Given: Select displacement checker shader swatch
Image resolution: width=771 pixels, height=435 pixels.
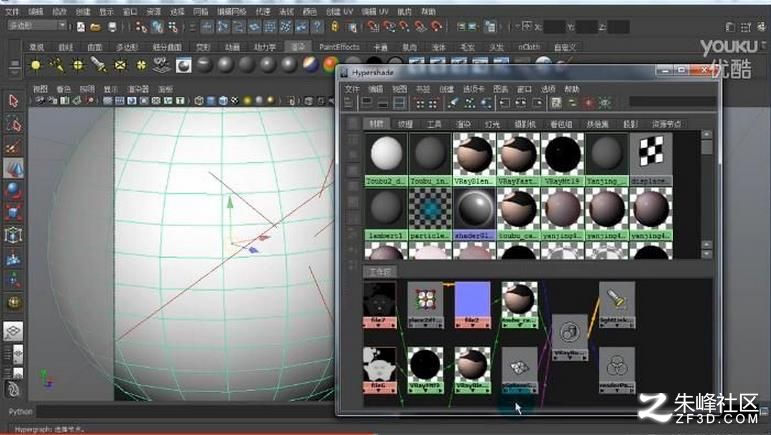Looking at the screenshot, I should pyautogui.click(x=651, y=159).
